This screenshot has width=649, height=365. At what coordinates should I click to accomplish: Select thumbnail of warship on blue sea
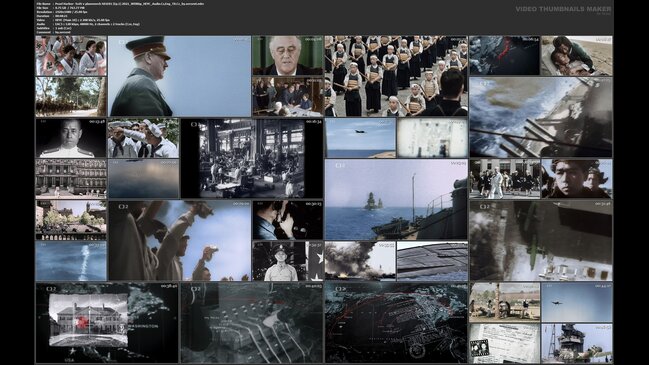pyautogui.click(x=396, y=199)
